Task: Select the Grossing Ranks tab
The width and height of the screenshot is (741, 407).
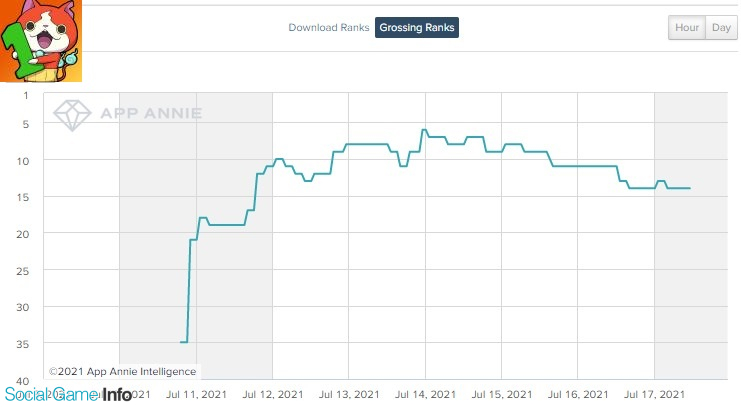Action: coord(416,27)
